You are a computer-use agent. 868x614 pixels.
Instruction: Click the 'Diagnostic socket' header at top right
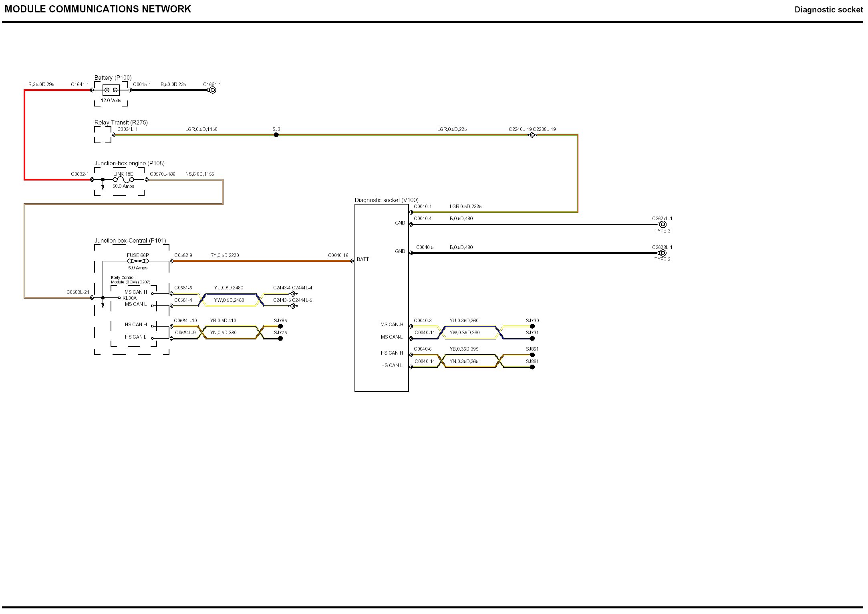[x=828, y=10]
